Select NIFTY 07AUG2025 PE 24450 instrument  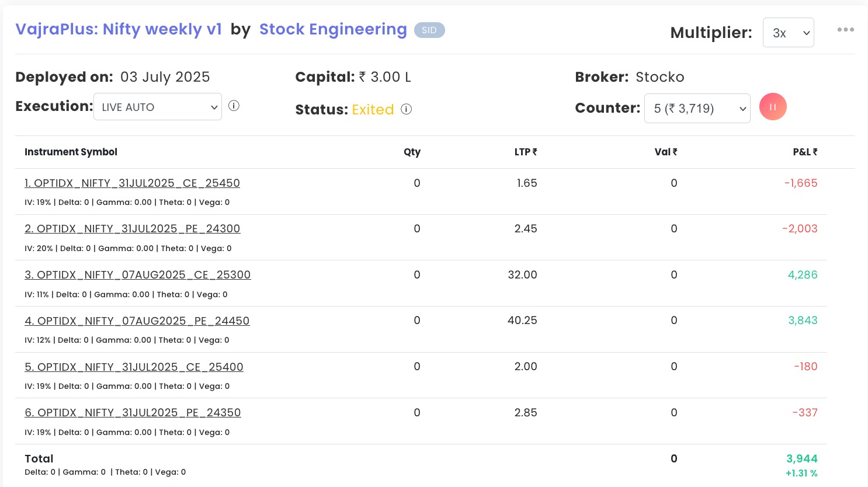(137, 321)
